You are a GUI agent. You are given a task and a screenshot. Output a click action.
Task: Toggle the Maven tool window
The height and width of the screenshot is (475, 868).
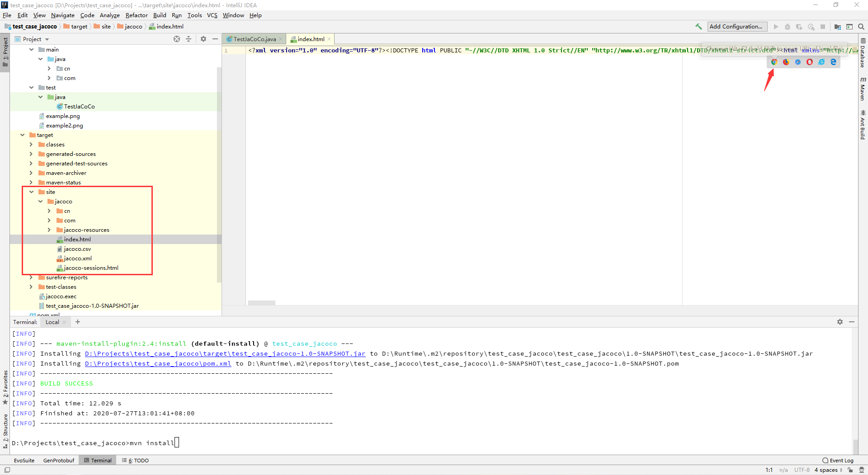(x=863, y=89)
